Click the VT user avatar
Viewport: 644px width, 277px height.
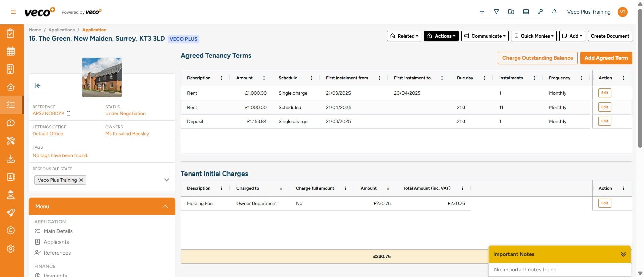tap(623, 12)
